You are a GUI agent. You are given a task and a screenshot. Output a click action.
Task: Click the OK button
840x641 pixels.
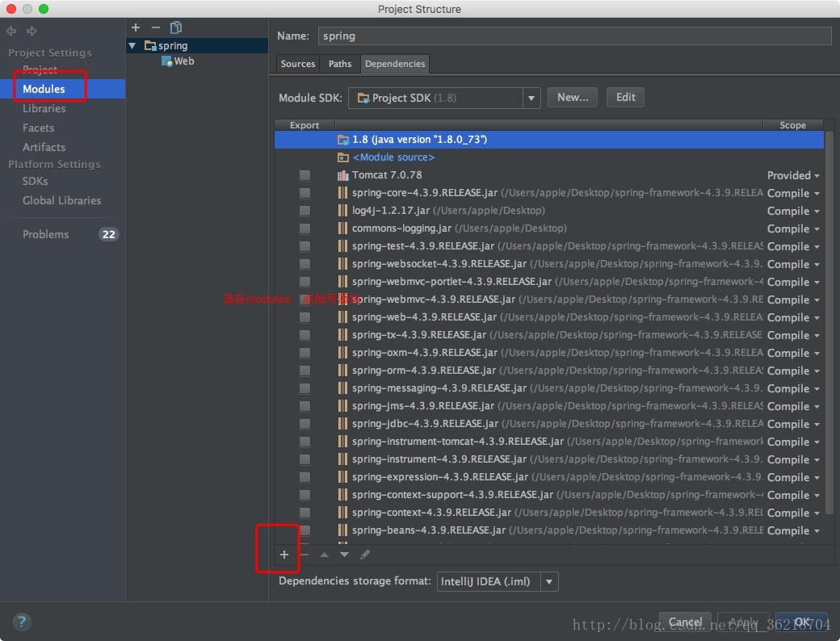pyautogui.click(x=801, y=622)
